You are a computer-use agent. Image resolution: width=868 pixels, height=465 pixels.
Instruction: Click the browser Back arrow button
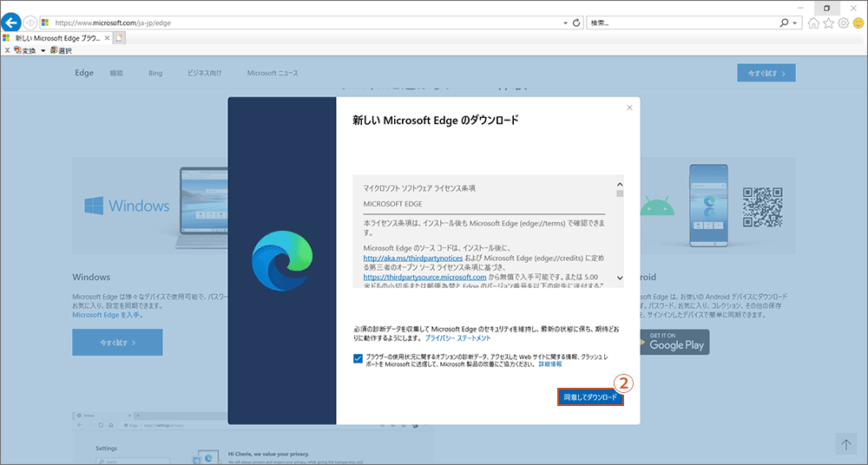point(11,23)
